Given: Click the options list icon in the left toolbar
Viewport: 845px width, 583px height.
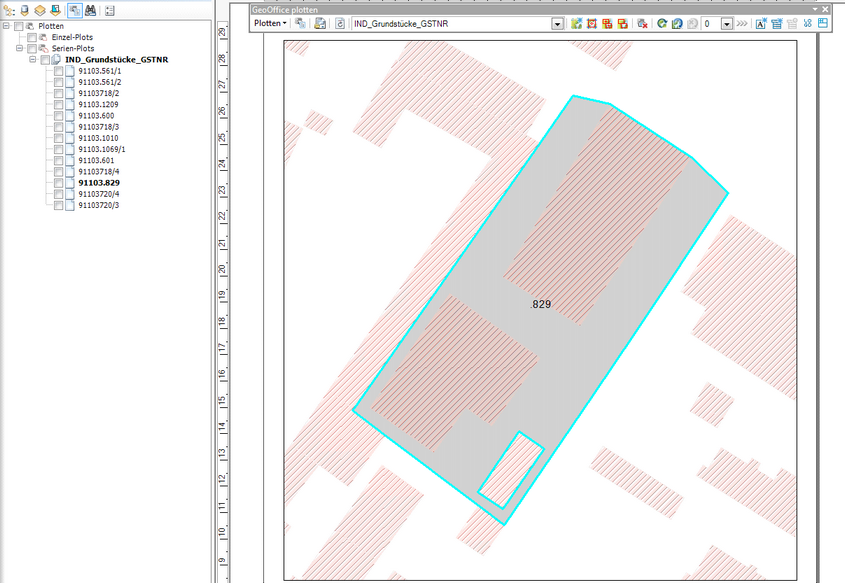Looking at the screenshot, I should [x=109, y=10].
